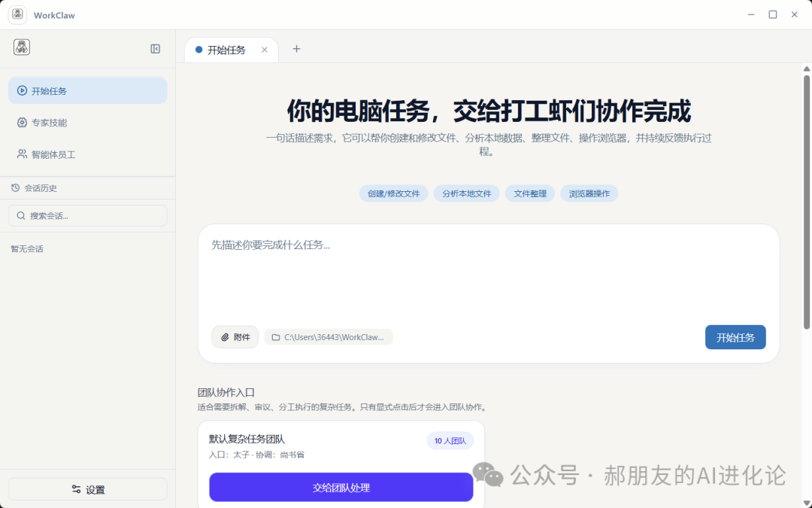Collapse the left sidebar
Screen dimensions: 812x508
155,47
